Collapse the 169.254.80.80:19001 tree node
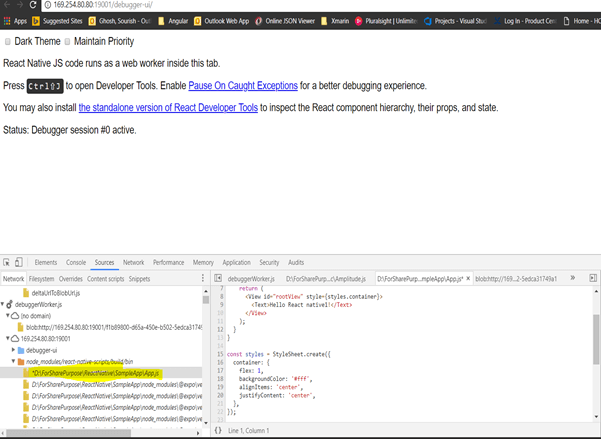 8,339
